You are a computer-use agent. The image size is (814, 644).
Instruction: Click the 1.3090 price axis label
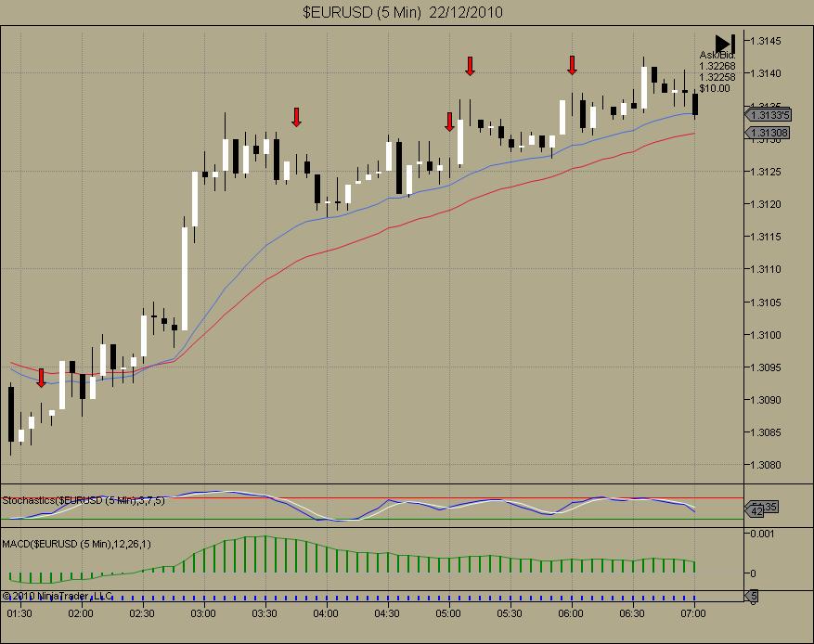point(767,400)
